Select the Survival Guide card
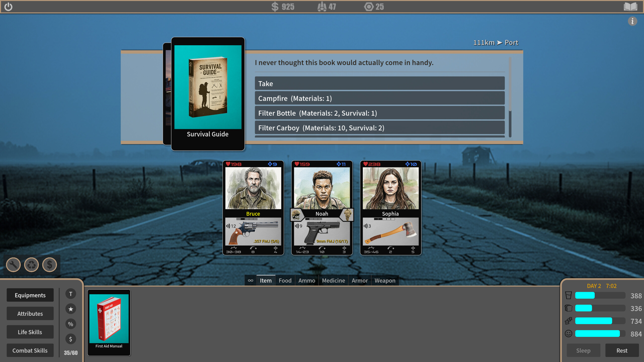 click(x=208, y=94)
